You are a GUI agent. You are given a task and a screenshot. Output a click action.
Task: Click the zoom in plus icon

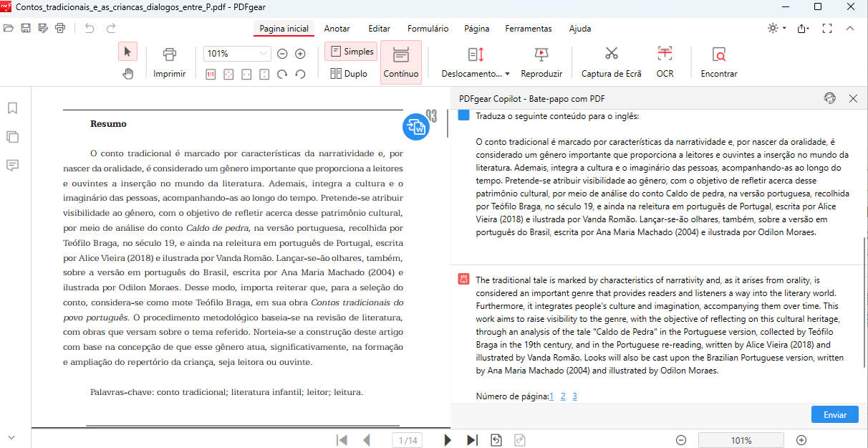tap(300, 52)
